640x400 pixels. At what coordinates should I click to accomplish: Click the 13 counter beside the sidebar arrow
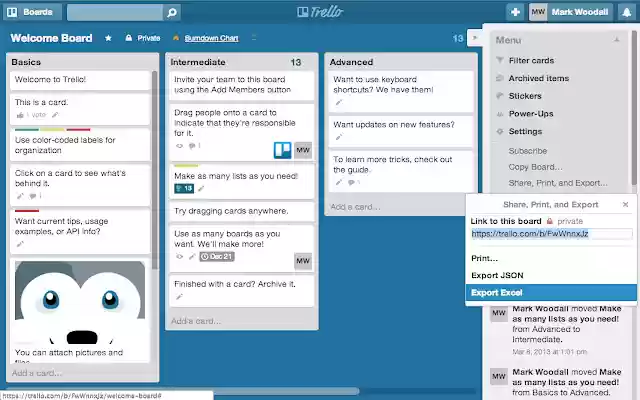[x=458, y=38]
